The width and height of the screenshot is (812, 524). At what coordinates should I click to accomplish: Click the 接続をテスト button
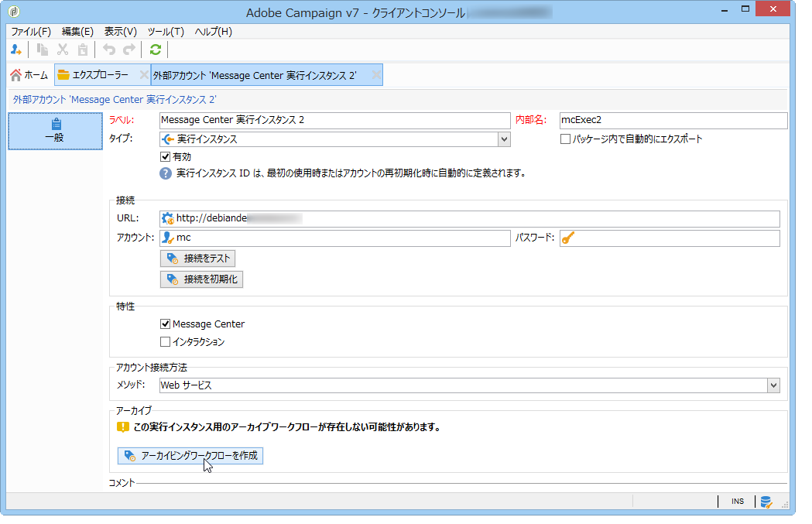pos(198,259)
